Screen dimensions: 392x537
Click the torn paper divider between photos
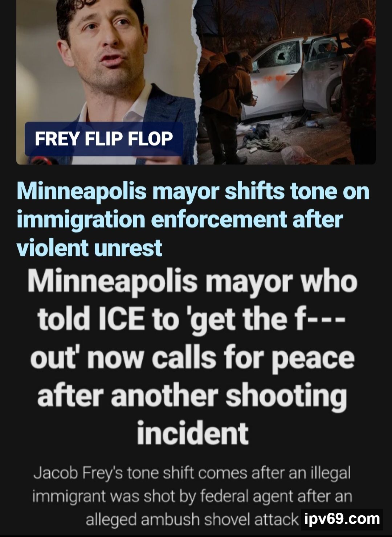198,82
